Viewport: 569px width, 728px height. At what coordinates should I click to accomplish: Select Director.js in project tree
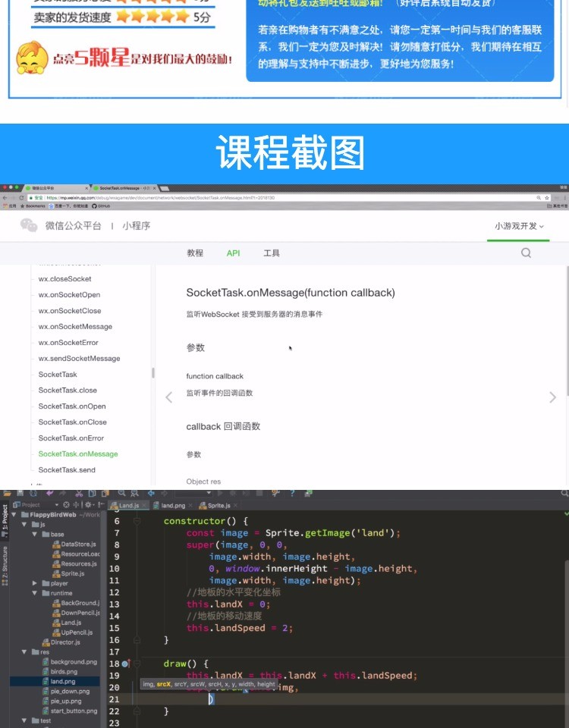[61, 642]
